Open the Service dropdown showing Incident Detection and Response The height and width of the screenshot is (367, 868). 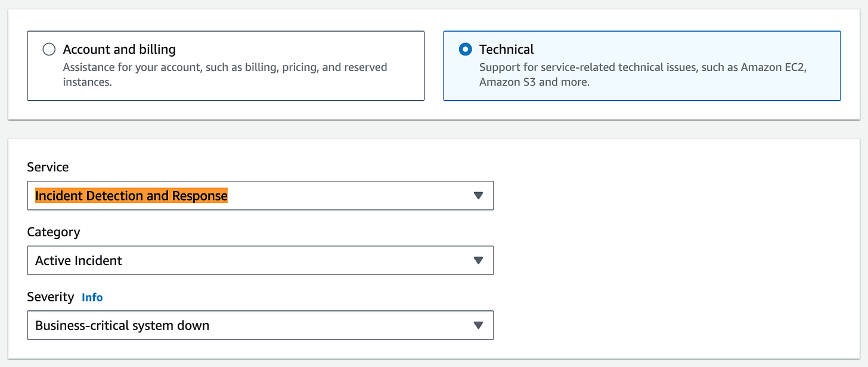[x=261, y=196]
